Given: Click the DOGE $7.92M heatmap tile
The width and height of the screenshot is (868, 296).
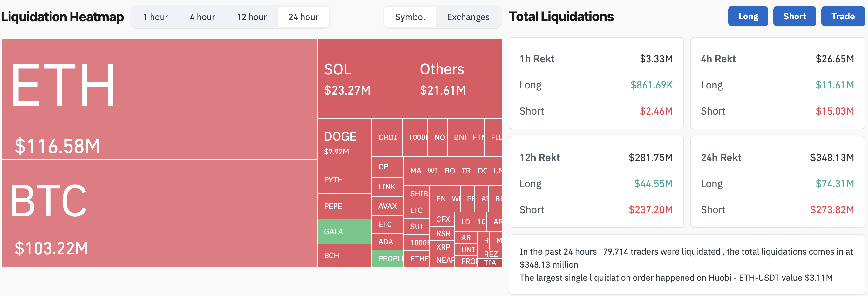Looking at the screenshot, I should tap(344, 142).
